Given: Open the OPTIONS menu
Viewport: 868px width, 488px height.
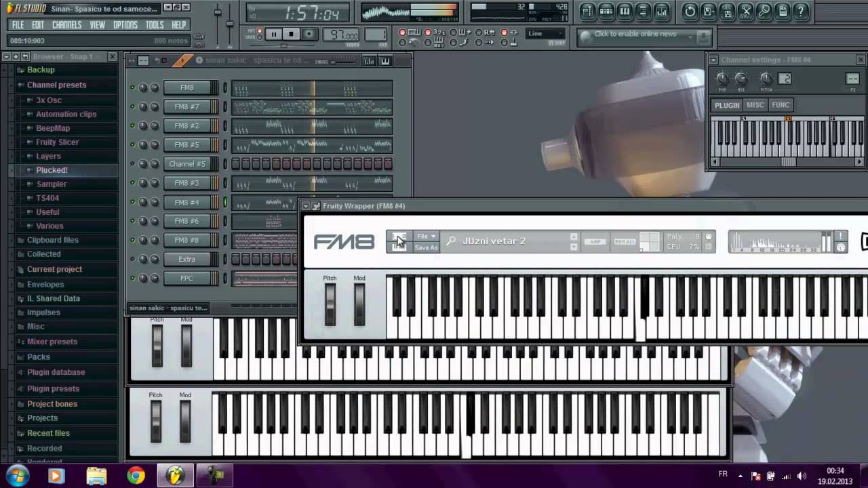Looking at the screenshot, I should [x=125, y=25].
